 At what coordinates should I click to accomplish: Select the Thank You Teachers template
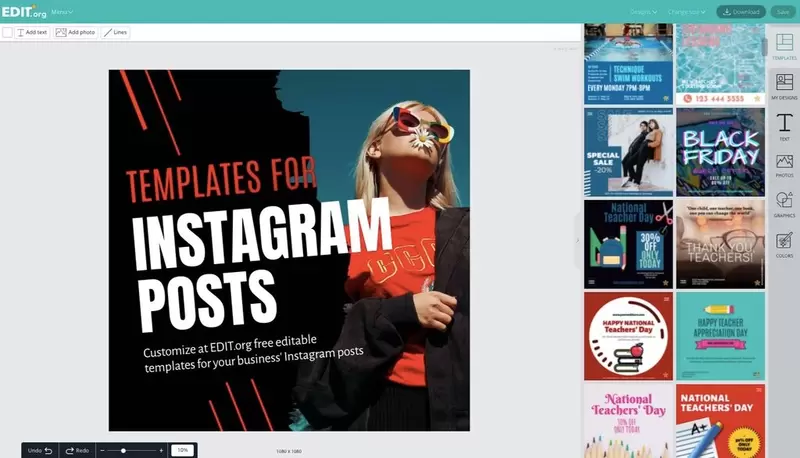(720, 244)
